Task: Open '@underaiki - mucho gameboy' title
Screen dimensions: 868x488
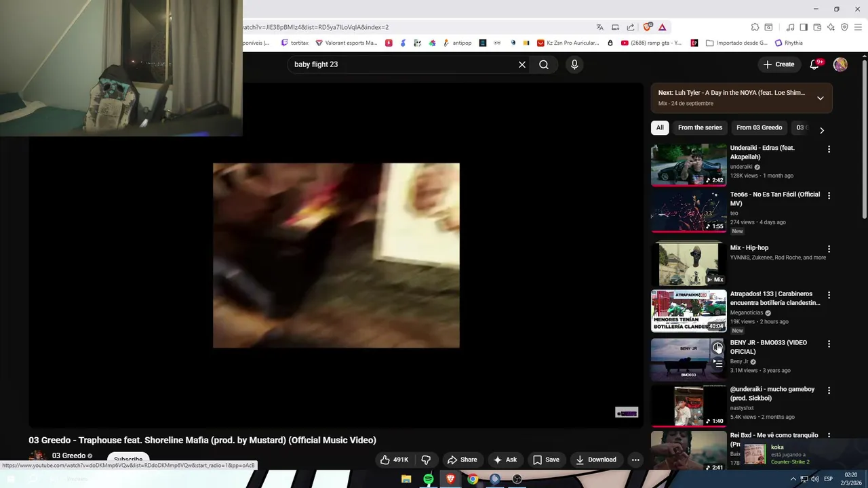Action: tap(772, 394)
